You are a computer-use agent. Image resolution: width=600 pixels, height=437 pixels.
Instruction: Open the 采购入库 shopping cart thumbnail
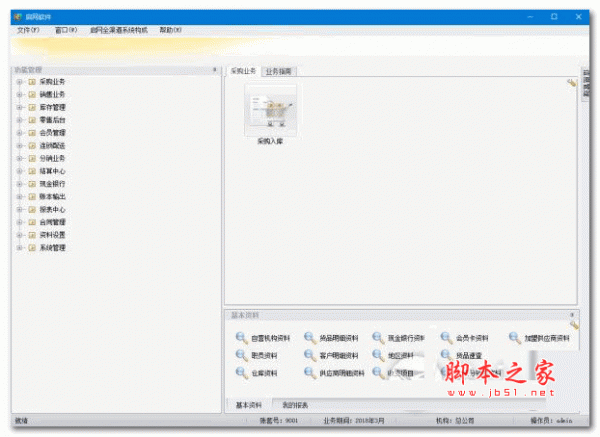[271, 111]
